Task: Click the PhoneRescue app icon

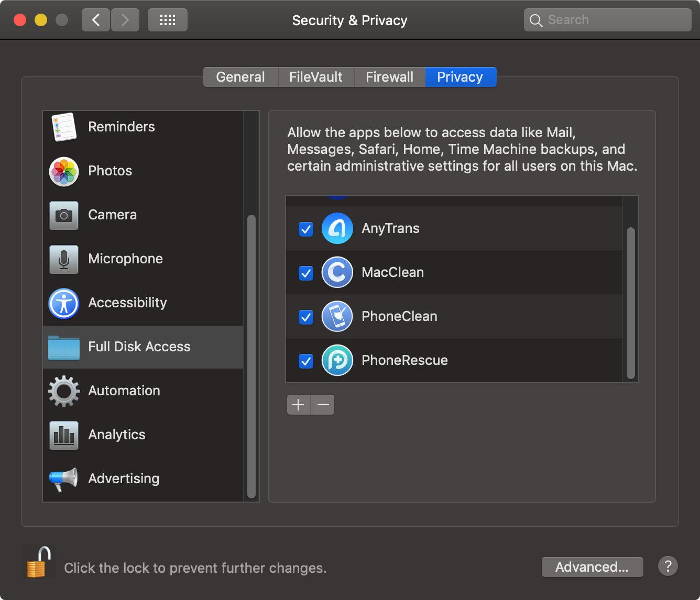Action: (x=337, y=360)
